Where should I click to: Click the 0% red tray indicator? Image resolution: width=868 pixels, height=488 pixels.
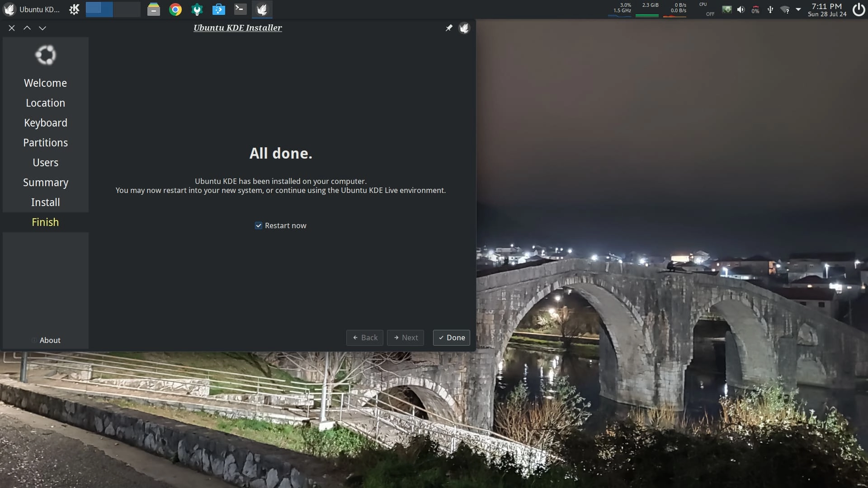(755, 9)
